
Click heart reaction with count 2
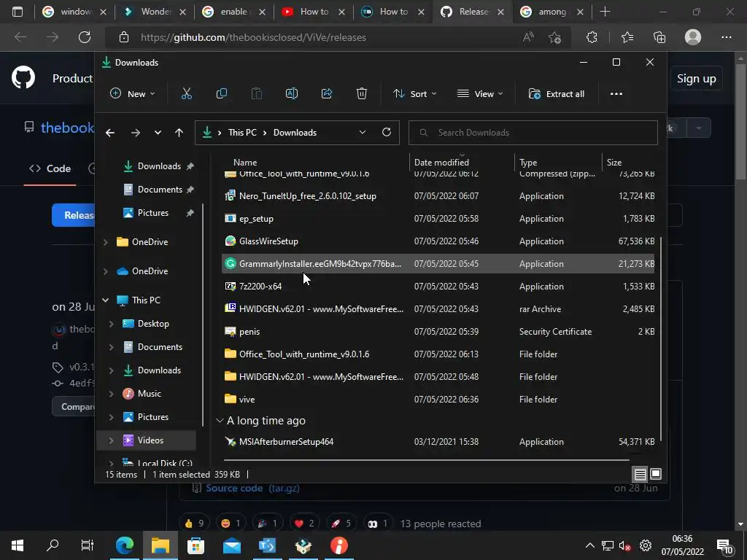point(304,524)
